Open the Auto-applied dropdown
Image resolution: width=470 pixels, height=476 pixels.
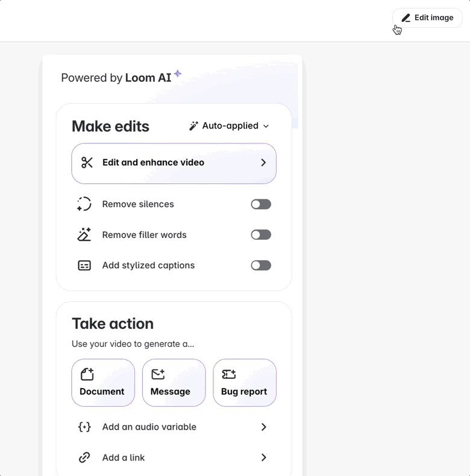click(230, 126)
